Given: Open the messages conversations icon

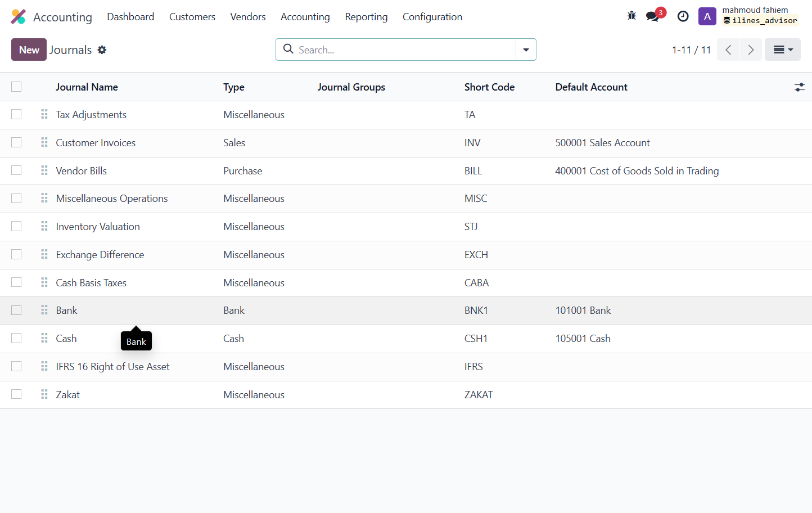Looking at the screenshot, I should 653,16.
